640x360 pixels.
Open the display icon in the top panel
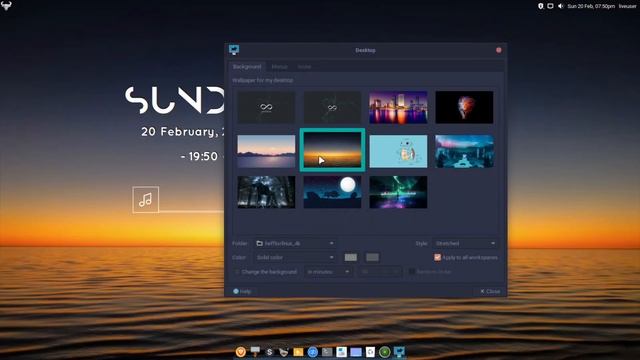click(550, 6)
